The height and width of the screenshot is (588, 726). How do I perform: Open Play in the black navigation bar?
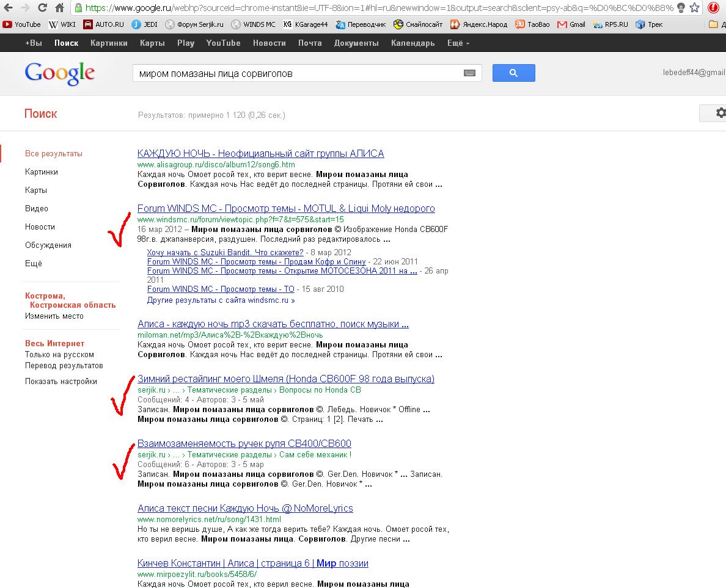tap(186, 43)
